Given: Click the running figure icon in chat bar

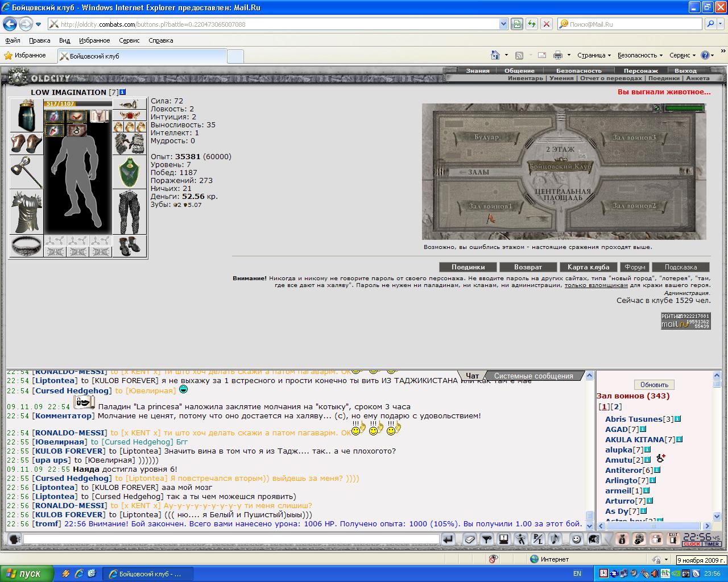Looking at the screenshot, I should point(521,539).
